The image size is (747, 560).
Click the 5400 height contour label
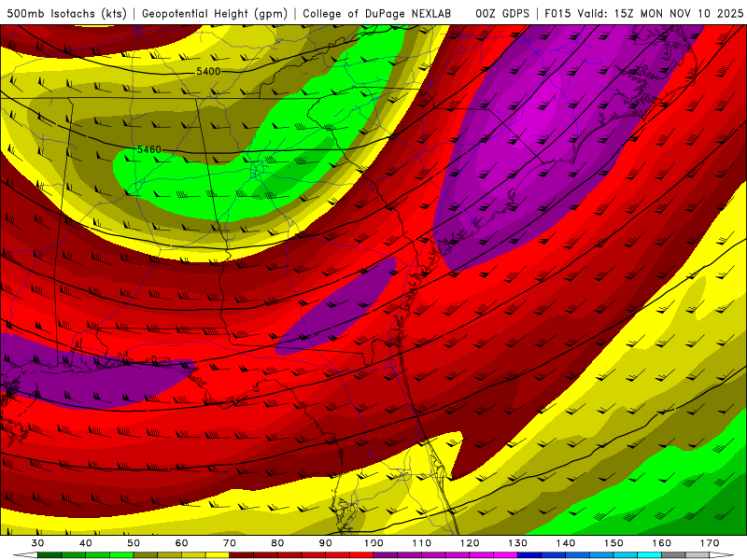click(208, 72)
